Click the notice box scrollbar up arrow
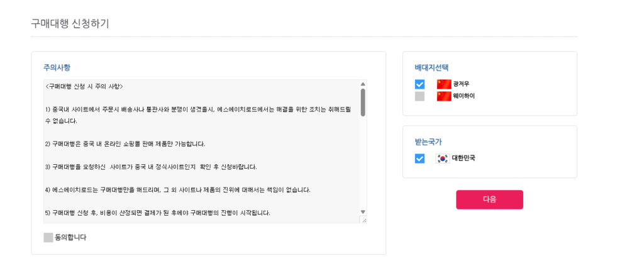This screenshot has width=644, height=273. click(x=363, y=84)
